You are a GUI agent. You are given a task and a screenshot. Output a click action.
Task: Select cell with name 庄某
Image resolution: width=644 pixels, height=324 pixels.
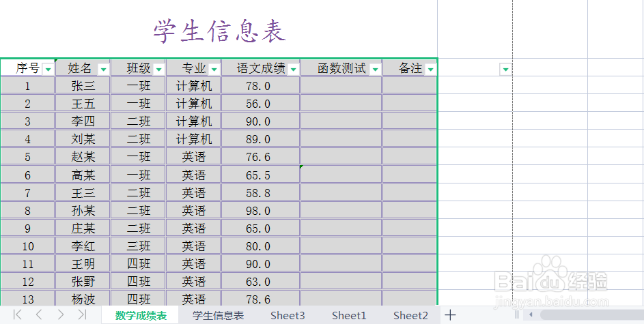[83, 228]
